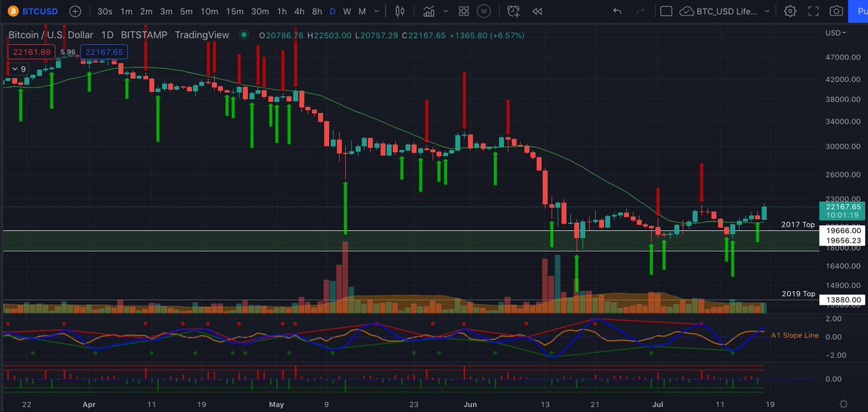Click the circled M toolbar icon
This screenshot has height=412, width=868.
point(484,12)
